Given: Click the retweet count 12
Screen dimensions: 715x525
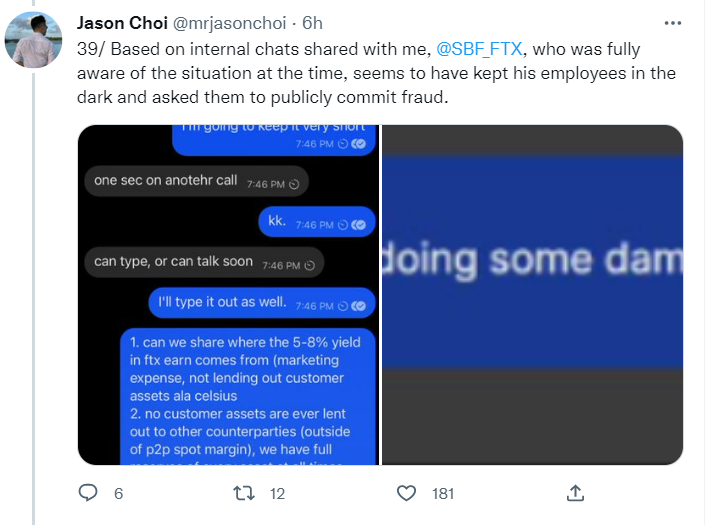Looking at the screenshot, I should [278, 494].
